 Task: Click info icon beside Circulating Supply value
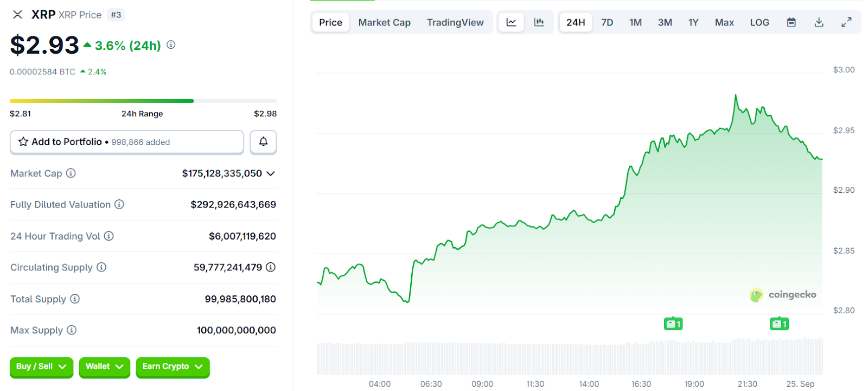coord(271,267)
